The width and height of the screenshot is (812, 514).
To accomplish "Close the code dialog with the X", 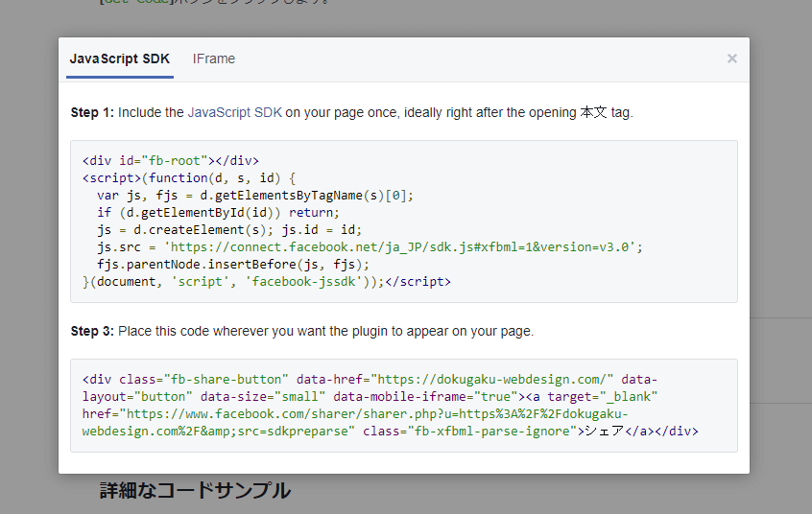I will (x=731, y=58).
